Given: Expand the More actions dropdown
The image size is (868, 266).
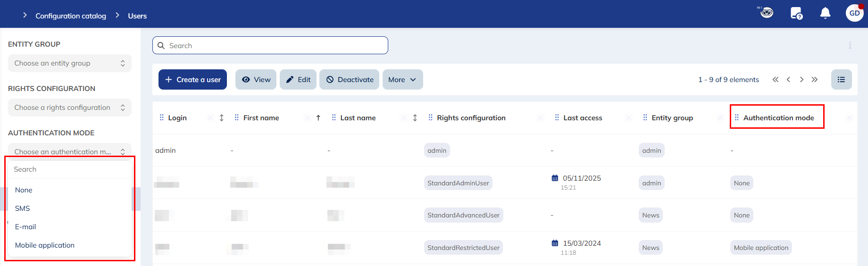Looking at the screenshot, I should point(402,80).
